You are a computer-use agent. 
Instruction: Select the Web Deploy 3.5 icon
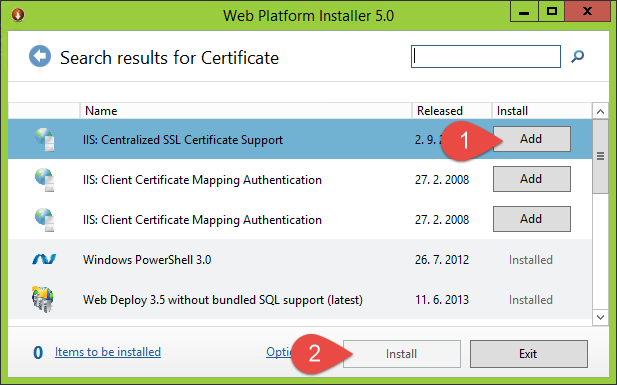point(42,299)
